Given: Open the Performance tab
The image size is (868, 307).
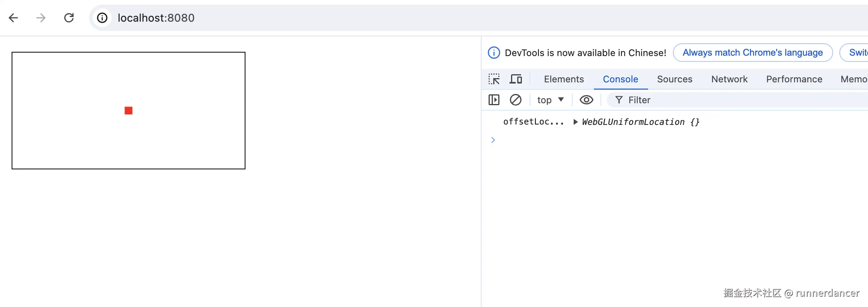Looking at the screenshot, I should coord(794,79).
